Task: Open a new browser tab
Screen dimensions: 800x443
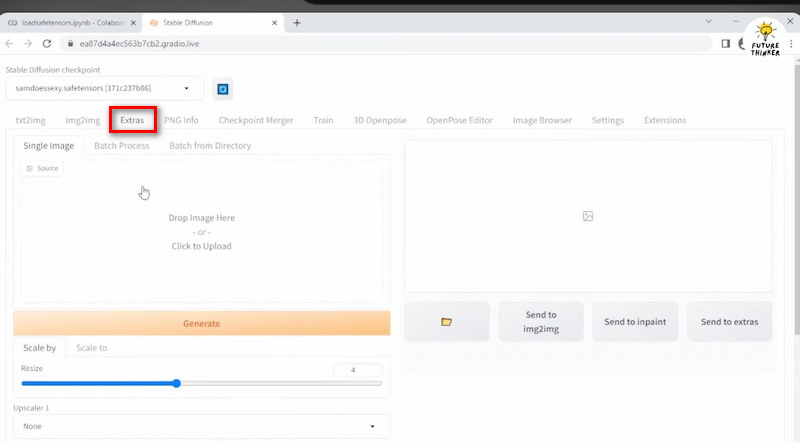Action: [297, 22]
